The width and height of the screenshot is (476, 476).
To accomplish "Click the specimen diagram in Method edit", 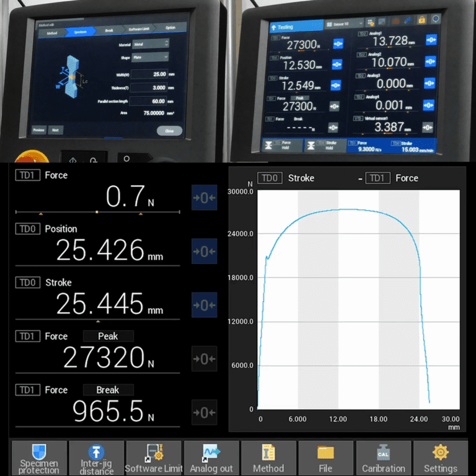I will (73, 77).
